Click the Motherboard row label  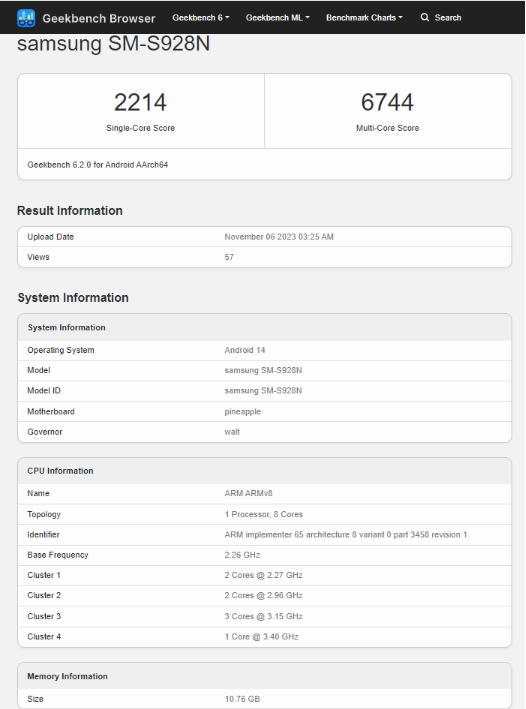point(51,411)
